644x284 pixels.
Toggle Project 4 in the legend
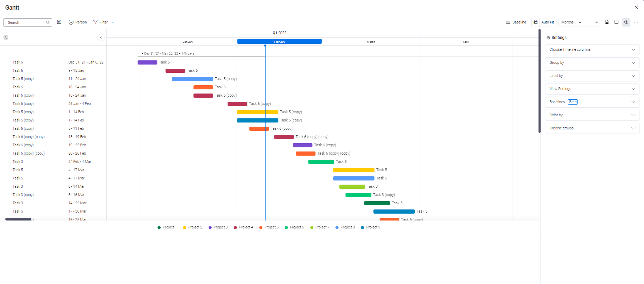tap(244, 227)
